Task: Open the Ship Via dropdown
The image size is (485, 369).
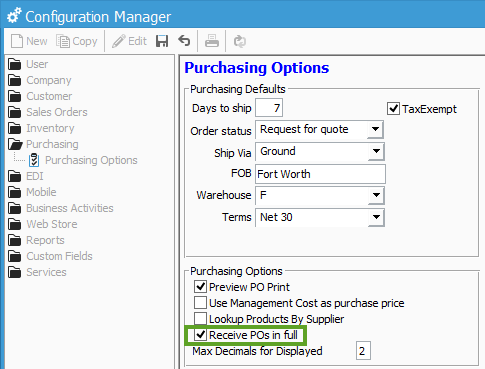Action: 376,151
